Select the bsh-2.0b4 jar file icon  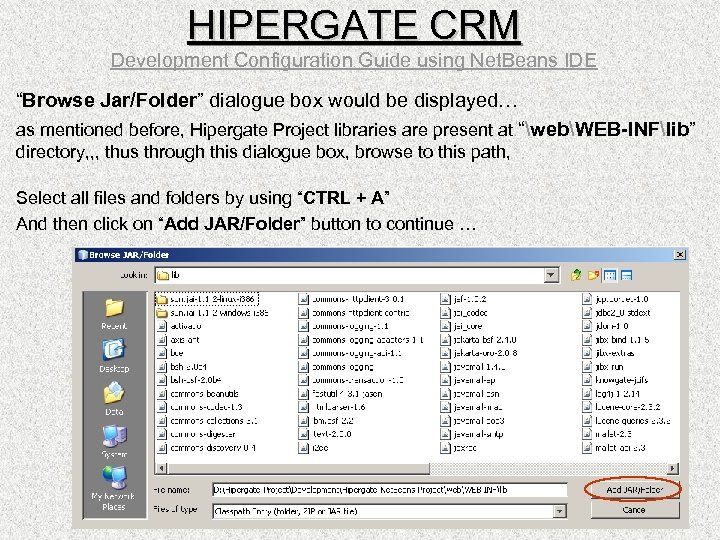(x=162, y=367)
